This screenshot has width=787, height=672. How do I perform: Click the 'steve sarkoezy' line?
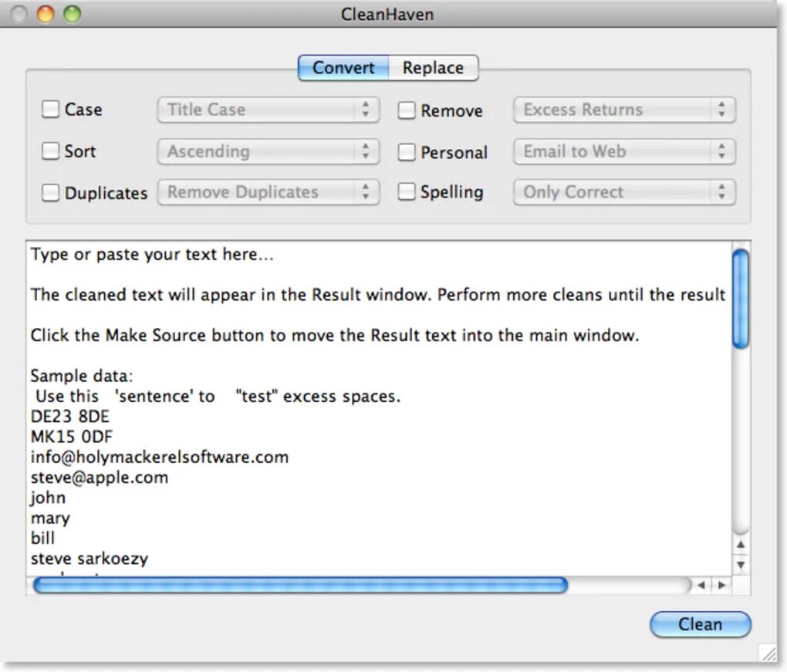coord(90,559)
